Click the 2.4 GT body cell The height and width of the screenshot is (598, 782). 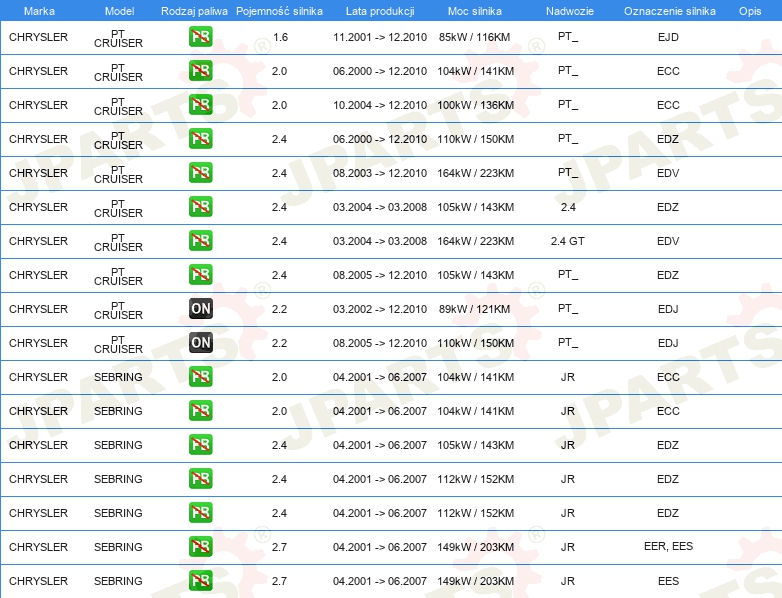[x=568, y=241]
